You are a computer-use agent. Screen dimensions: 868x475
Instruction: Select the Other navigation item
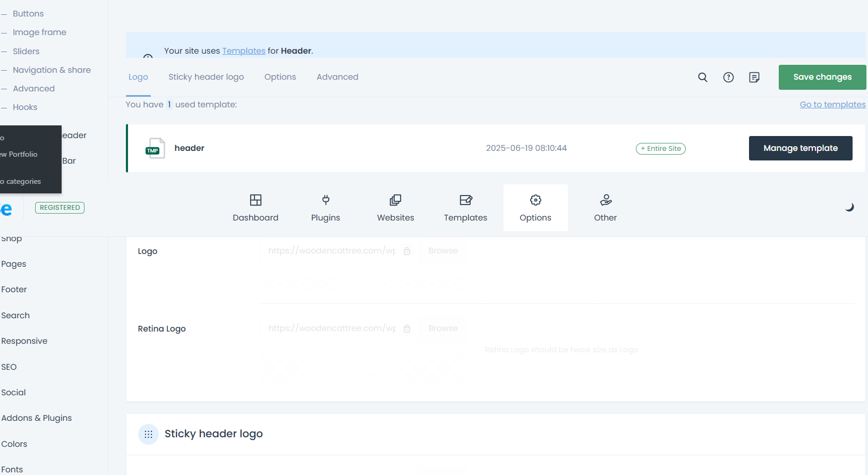pos(605,208)
